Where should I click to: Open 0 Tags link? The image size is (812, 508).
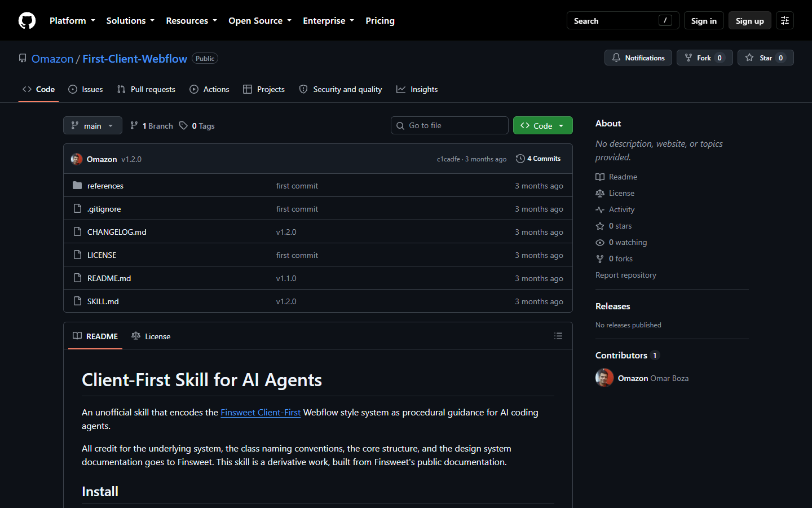197,126
